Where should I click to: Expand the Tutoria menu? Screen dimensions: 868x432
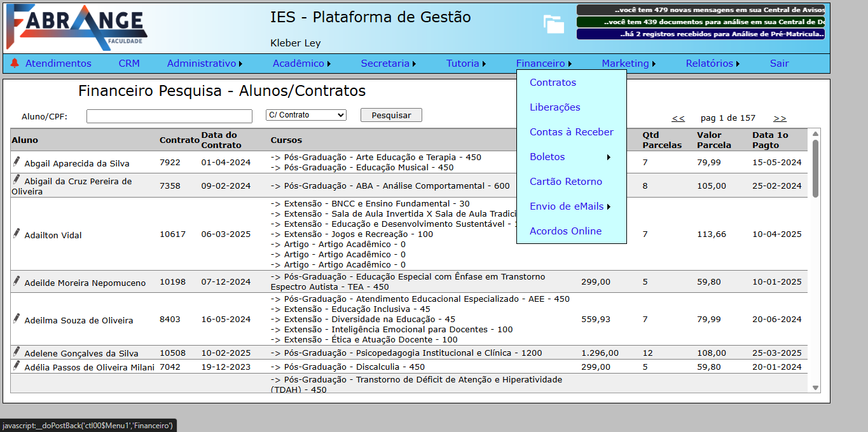[x=466, y=64]
